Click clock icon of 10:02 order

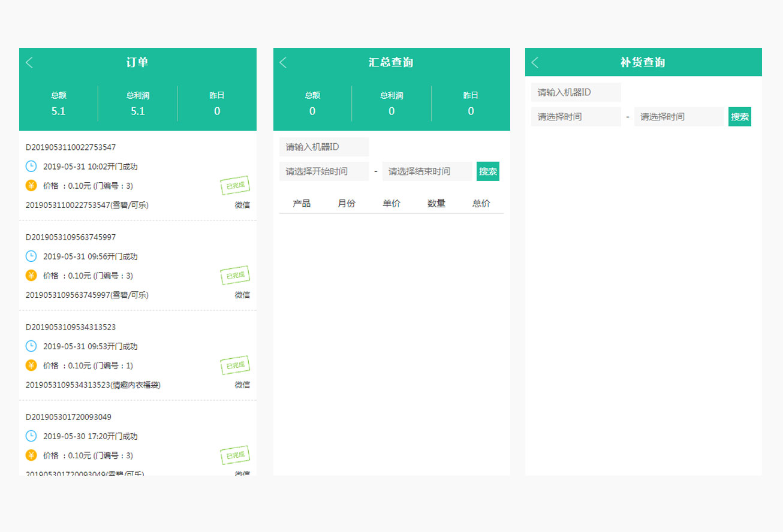pyautogui.click(x=31, y=167)
